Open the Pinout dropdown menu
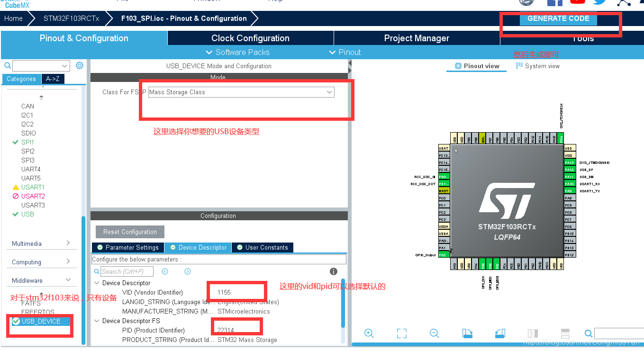 [x=345, y=52]
